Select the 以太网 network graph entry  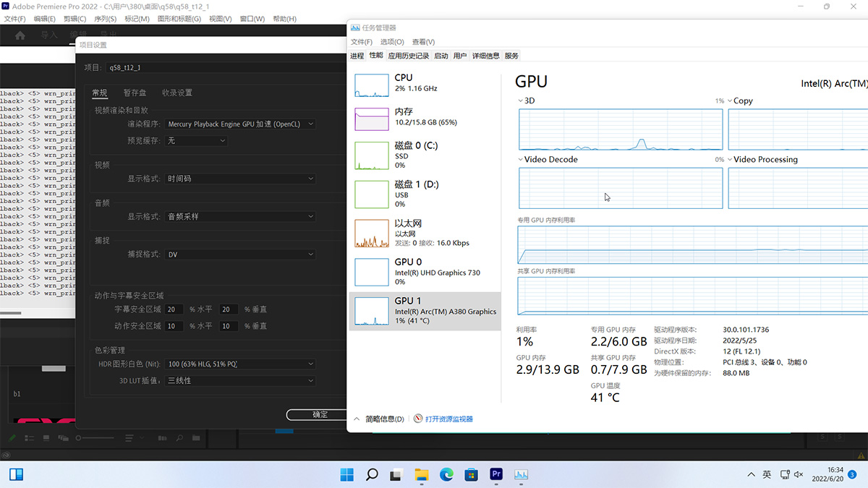point(372,234)
